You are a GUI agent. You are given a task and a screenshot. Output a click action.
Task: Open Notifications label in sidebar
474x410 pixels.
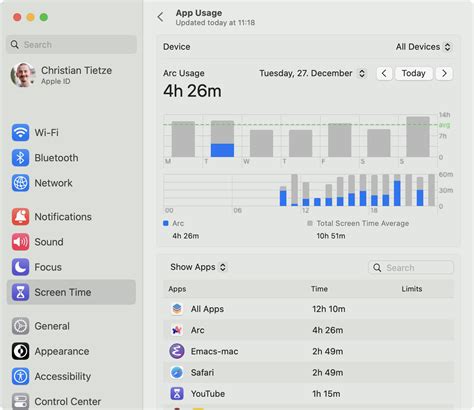63,217
